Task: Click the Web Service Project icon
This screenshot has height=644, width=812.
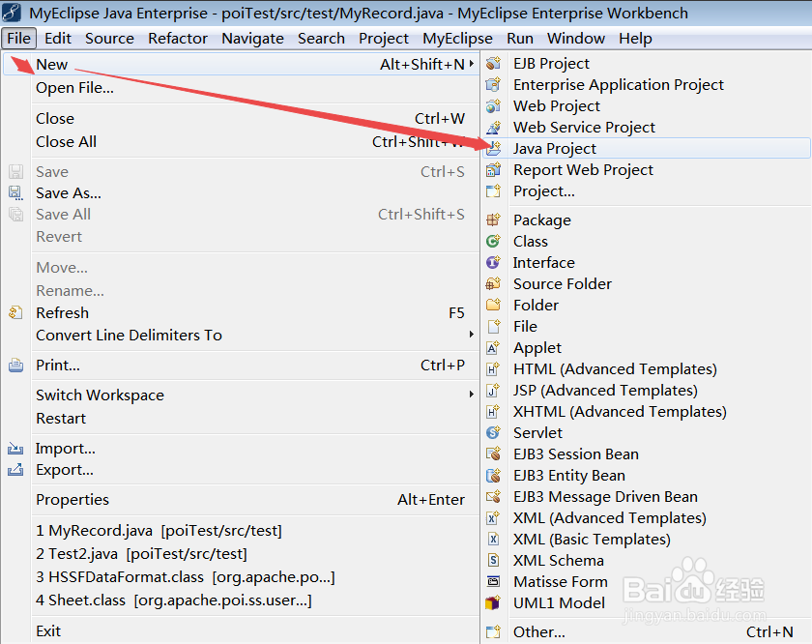Action: point(494,127)
